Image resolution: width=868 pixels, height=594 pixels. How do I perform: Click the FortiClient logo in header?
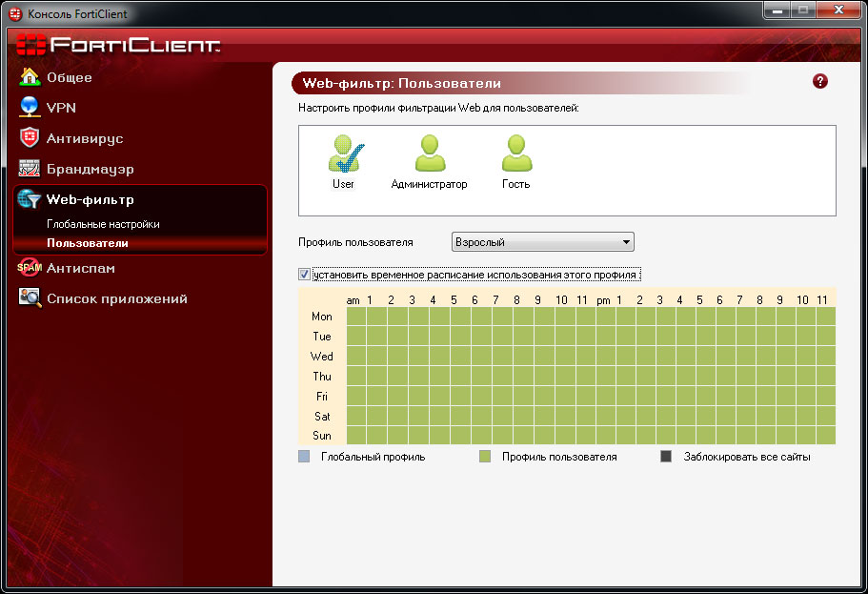[x=118, y=44]
